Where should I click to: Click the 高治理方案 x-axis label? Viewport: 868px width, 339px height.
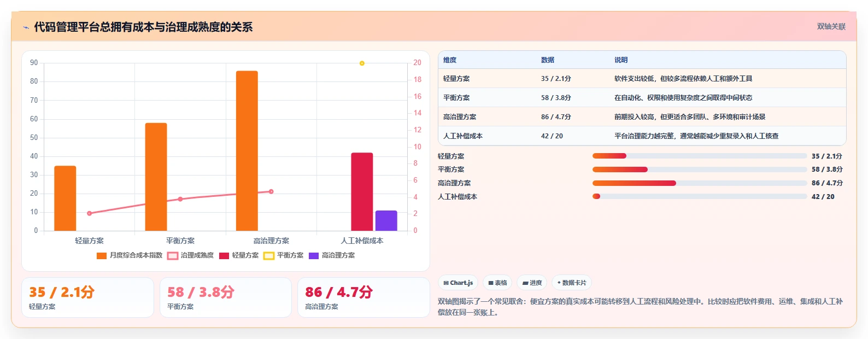tap(271, 241)
